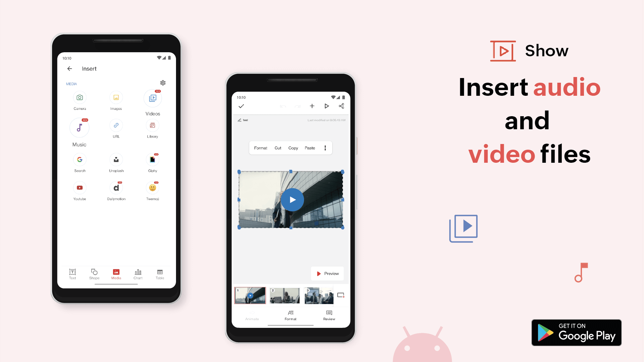Screen dimensions: 644x362
Task: Toggle the share button on presentation
Action: point(341,106)
